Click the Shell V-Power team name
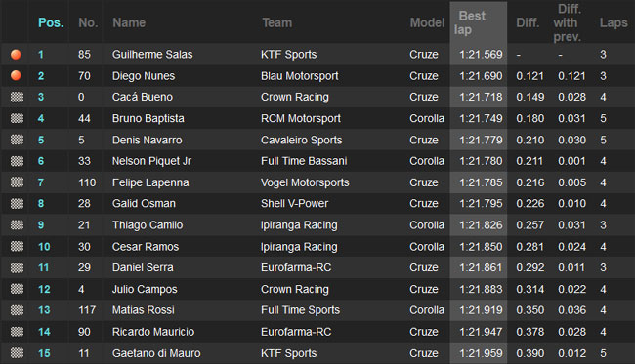 [294, 203]
